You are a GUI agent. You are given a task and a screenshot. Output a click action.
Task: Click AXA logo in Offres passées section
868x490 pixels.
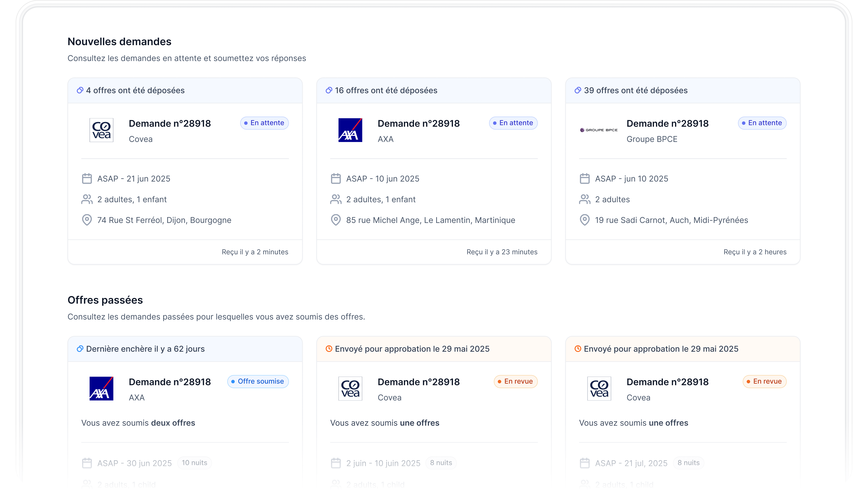101,389
